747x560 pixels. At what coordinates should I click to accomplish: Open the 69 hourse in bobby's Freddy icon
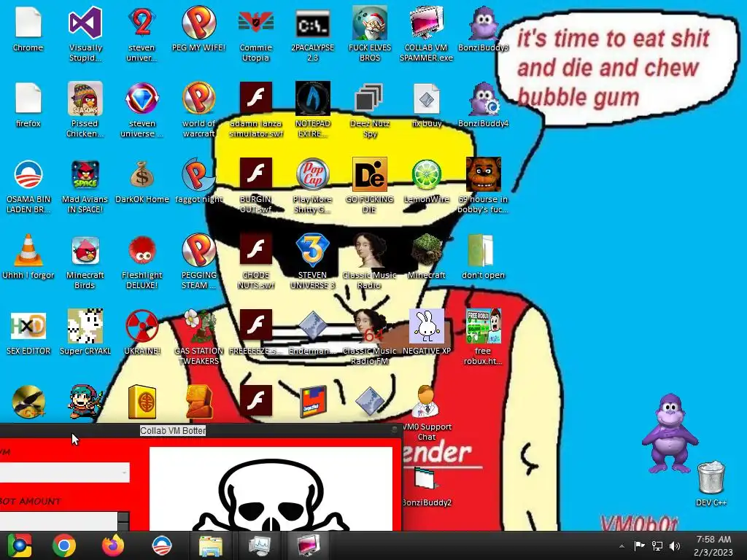483,186
